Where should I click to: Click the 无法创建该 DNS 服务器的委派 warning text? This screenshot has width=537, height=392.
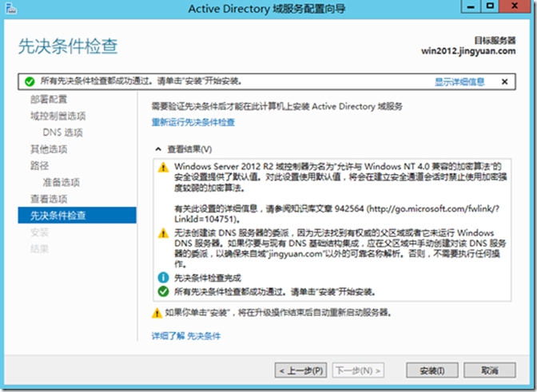tap(340, 248)
